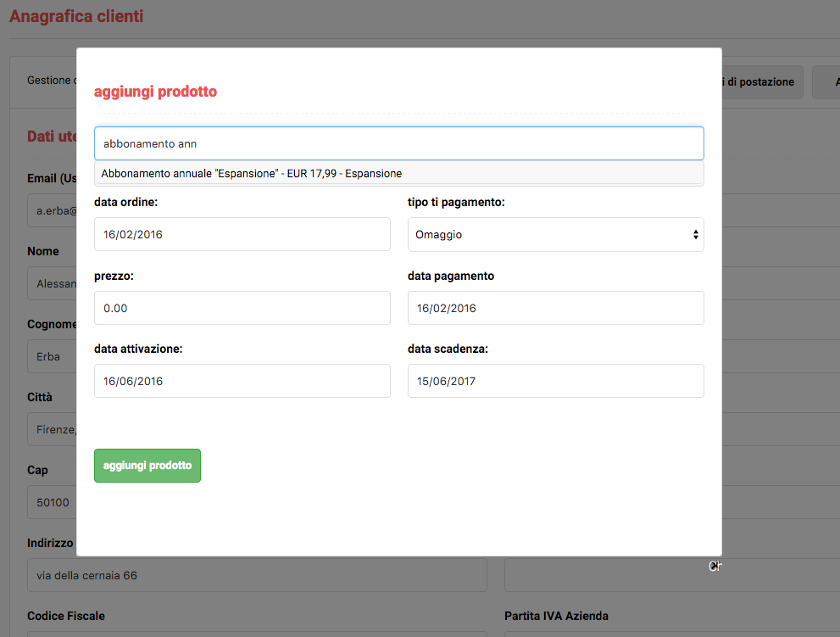Viewport: 840px width, 637px height.
Task: Click the Anagrafica clienti page heading
Action: coord(76,16)
